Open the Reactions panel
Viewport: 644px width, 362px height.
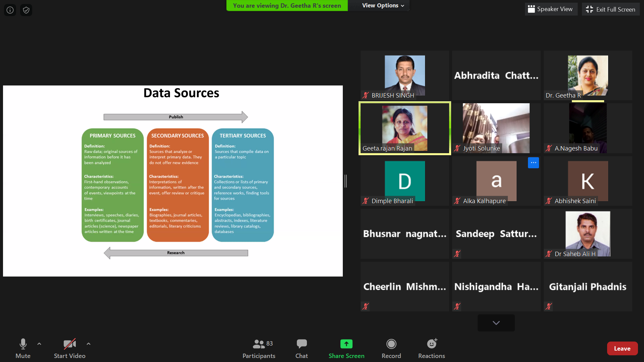click(431, 348)
